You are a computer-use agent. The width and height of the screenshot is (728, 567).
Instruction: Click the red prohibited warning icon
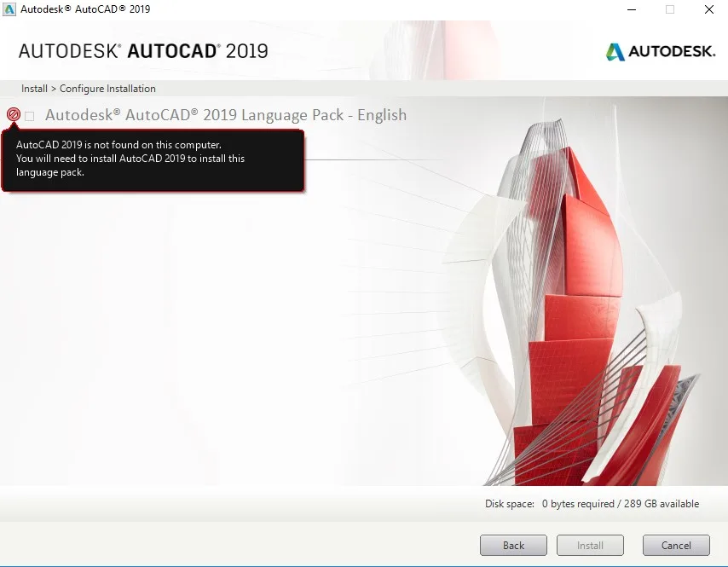pyautogui.click(x=13, y=115)
